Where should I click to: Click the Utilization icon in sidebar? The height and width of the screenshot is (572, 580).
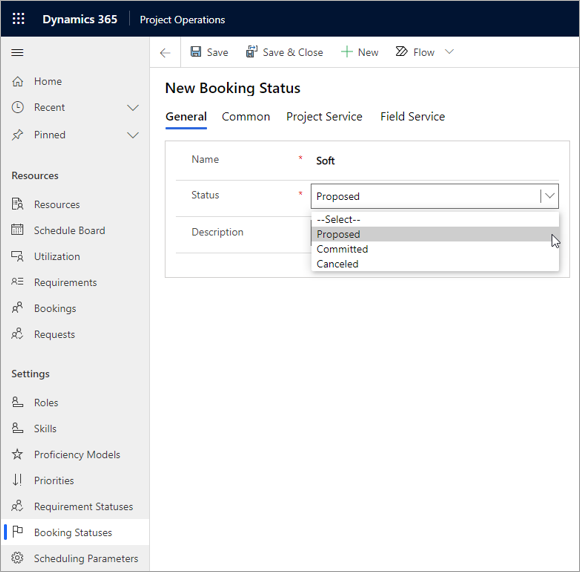(17, 256)
